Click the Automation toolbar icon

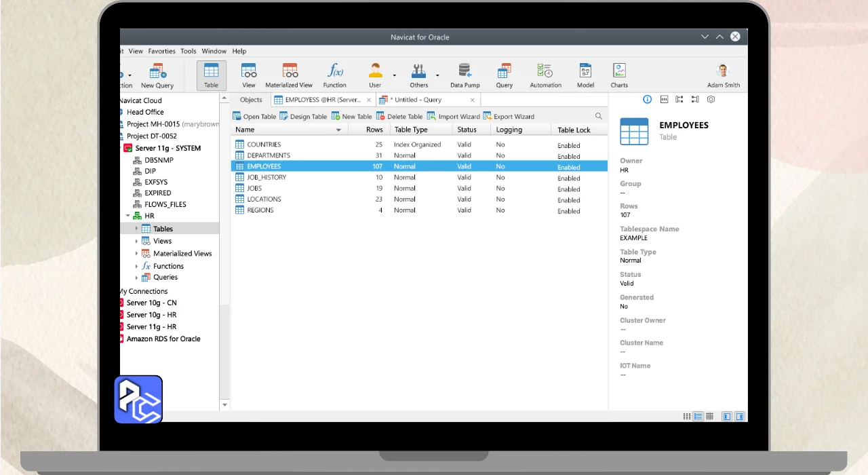tap(545, 75)
